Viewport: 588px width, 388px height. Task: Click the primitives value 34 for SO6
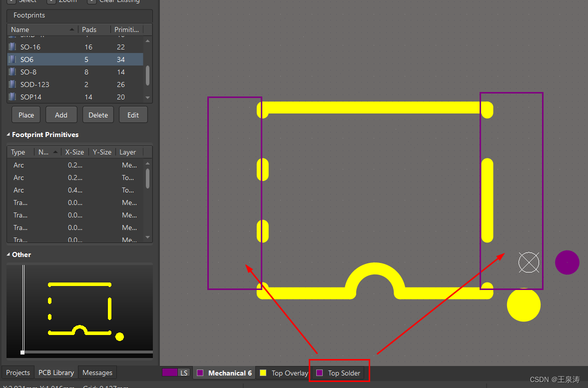click(121, 59)
